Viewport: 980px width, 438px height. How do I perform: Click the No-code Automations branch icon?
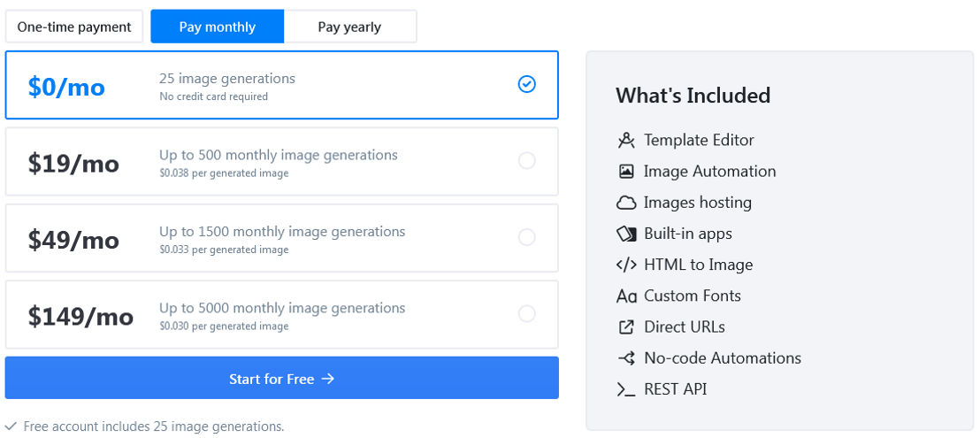click(x=626, y=358)
